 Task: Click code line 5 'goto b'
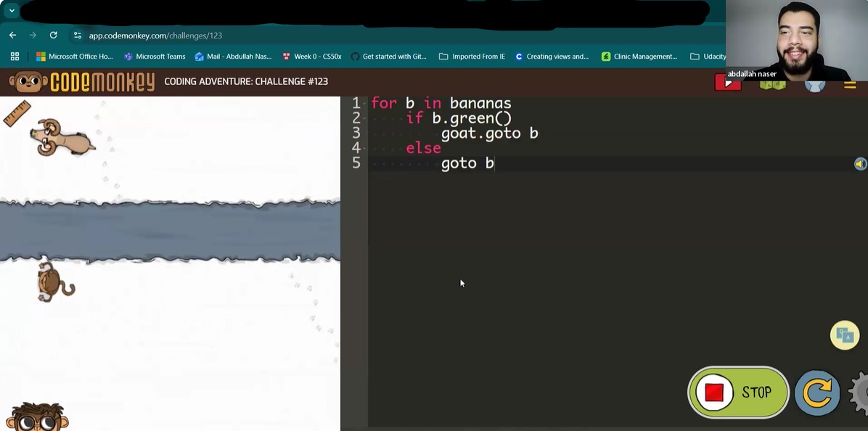point(467,163)
